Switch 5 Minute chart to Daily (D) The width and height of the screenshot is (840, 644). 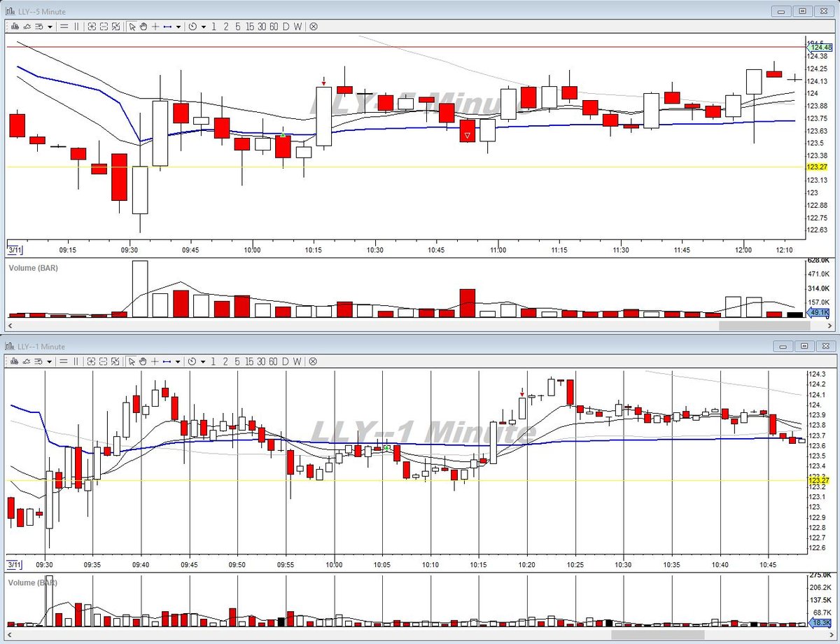(x=286, y=27)
